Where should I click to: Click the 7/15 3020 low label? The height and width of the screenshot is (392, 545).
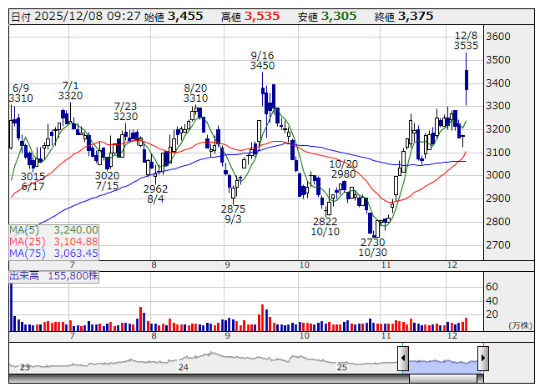(107, 180)
